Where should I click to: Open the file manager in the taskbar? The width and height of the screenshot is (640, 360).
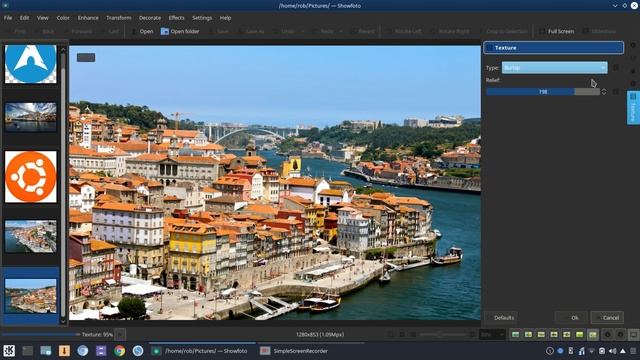tap(46, 351)
